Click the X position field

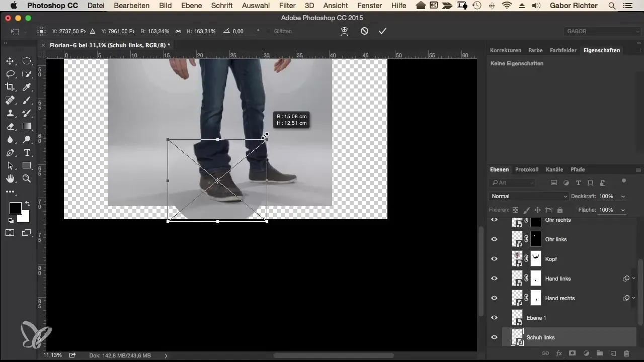[x=72, y=31]
